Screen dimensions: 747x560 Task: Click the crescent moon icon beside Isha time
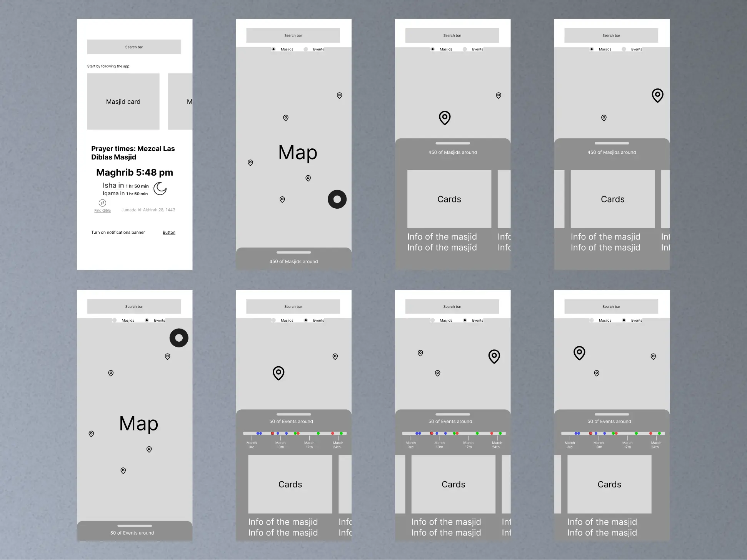point(160,189)
